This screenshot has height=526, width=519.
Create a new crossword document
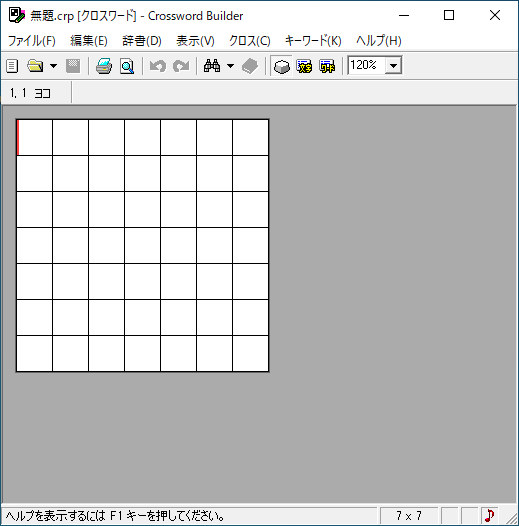(12, 66)
